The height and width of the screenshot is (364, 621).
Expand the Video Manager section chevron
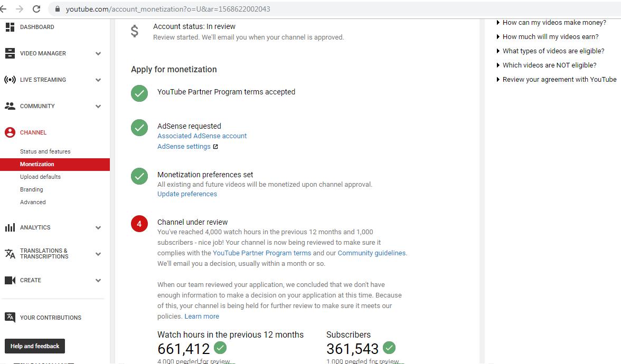(98, 53)
